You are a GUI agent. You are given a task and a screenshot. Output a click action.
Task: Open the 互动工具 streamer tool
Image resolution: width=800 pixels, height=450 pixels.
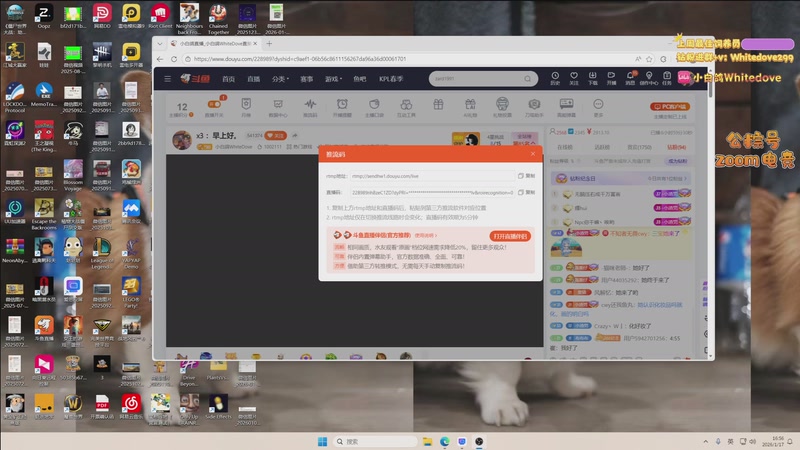(406, 108)
